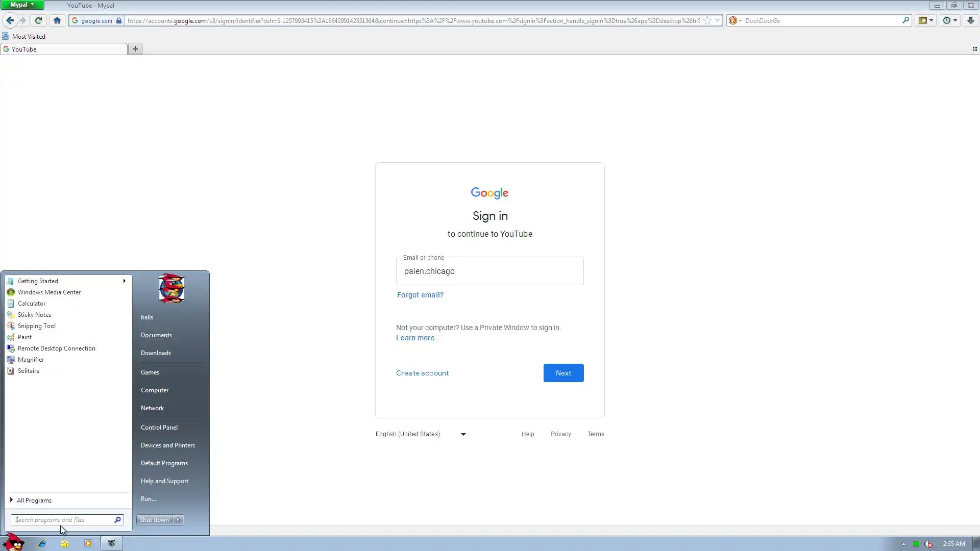Bookmark this page with the star icon

point(707,20)
